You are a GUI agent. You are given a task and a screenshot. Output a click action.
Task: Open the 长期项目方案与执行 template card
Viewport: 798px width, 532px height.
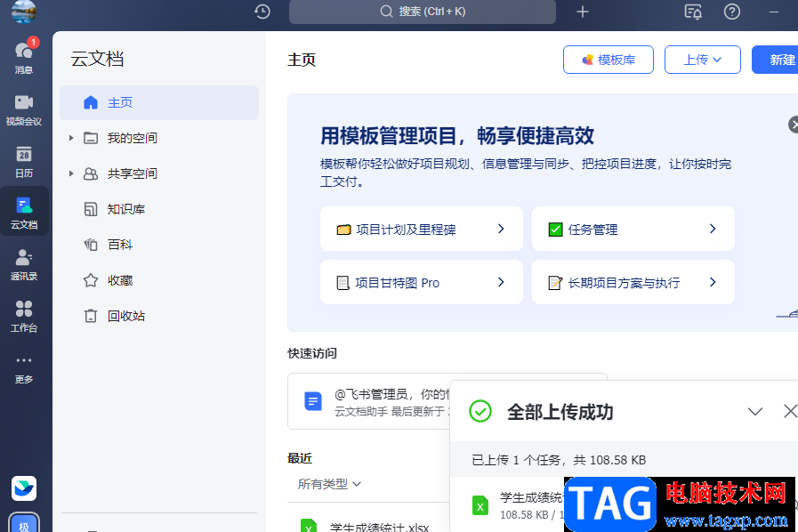(x=633, y=283)
